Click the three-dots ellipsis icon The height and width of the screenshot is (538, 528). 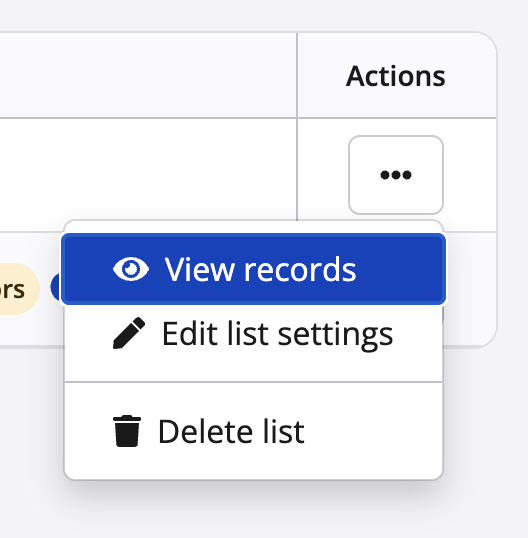click(396, 175)
